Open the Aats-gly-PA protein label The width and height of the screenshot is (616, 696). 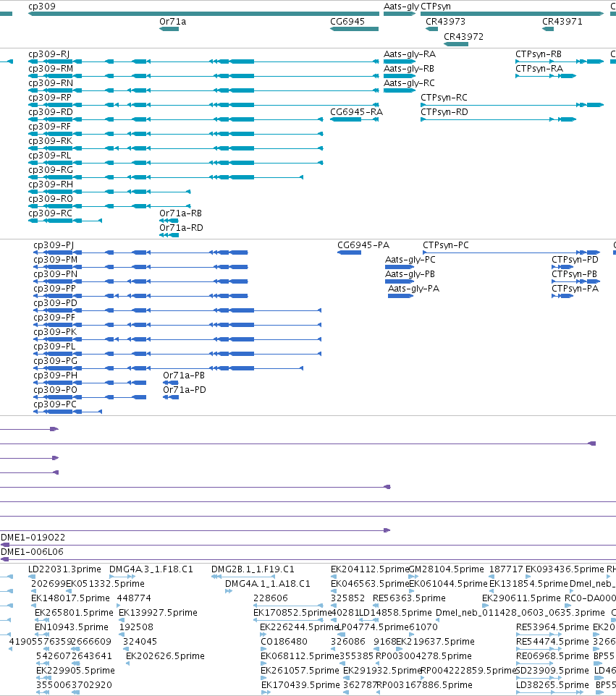point(413,289)
